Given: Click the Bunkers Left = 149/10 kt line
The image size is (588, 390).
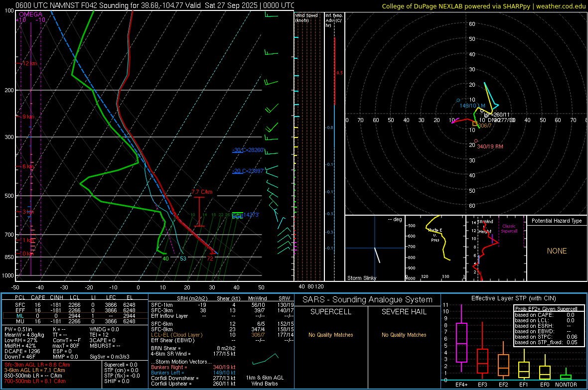Looking at the screenshot, I should point(193,373).
